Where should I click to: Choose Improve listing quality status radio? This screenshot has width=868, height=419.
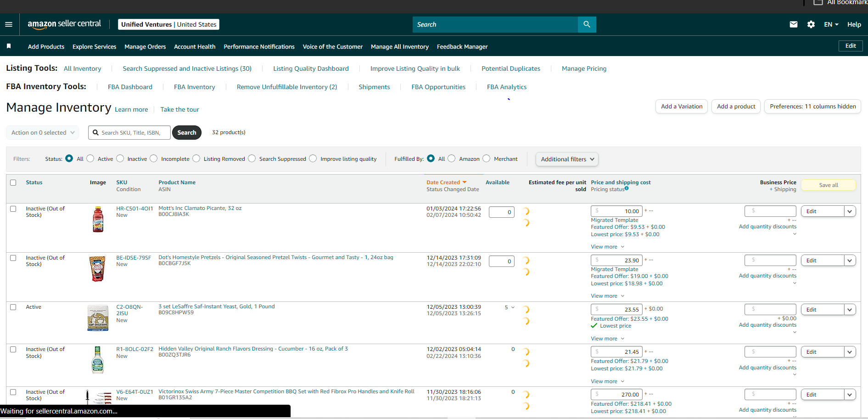[x=313, y=159]
